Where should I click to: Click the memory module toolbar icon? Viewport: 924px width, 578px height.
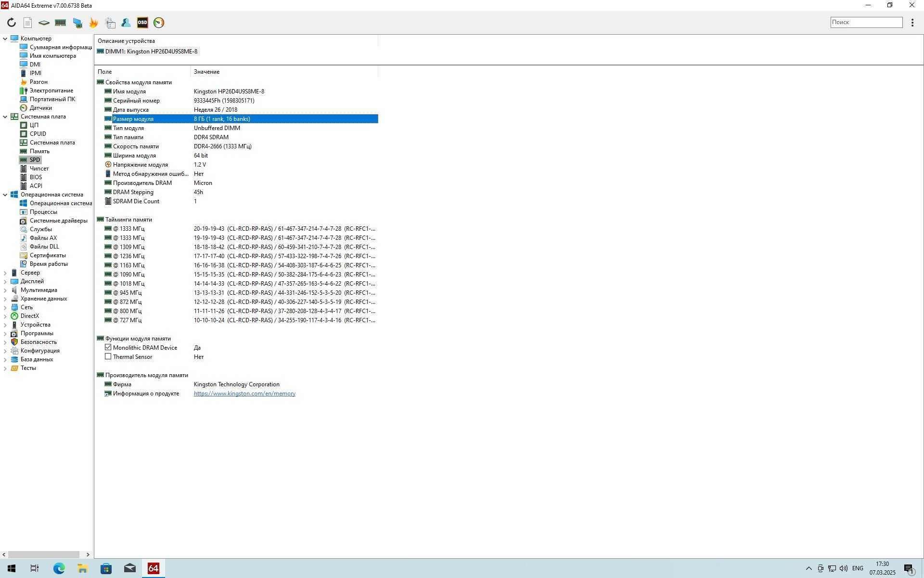click(60, 23)
